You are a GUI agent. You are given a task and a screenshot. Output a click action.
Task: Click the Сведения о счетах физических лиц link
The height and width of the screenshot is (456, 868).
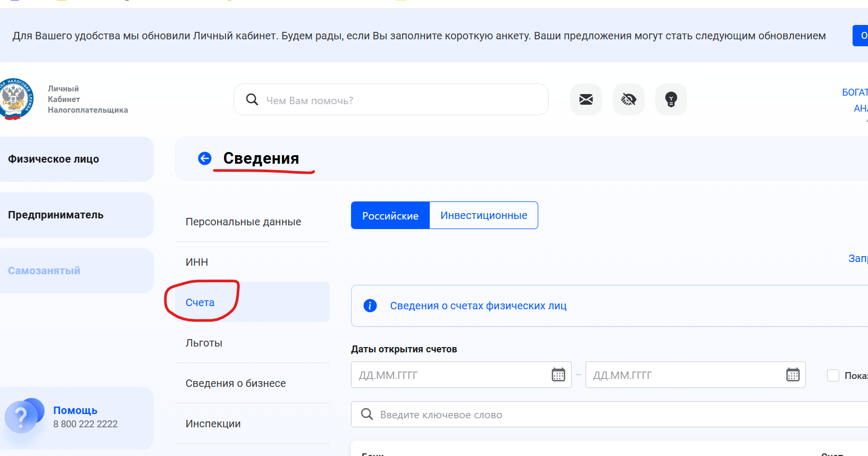[478, 306]
